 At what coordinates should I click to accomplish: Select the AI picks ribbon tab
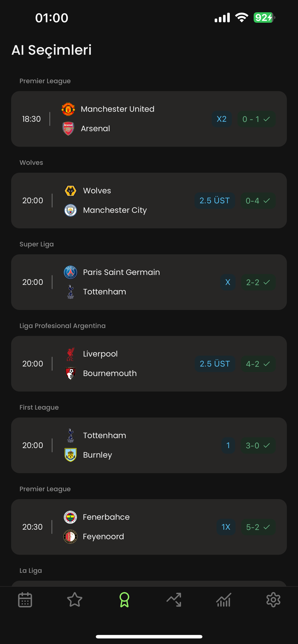[124, 599]
